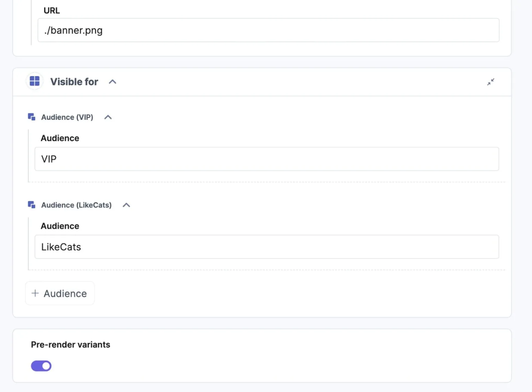Viewport: 532px width, 392px height.
Task: Collapse the Audience (VIP) component chevron
Action: click(108, 117)
